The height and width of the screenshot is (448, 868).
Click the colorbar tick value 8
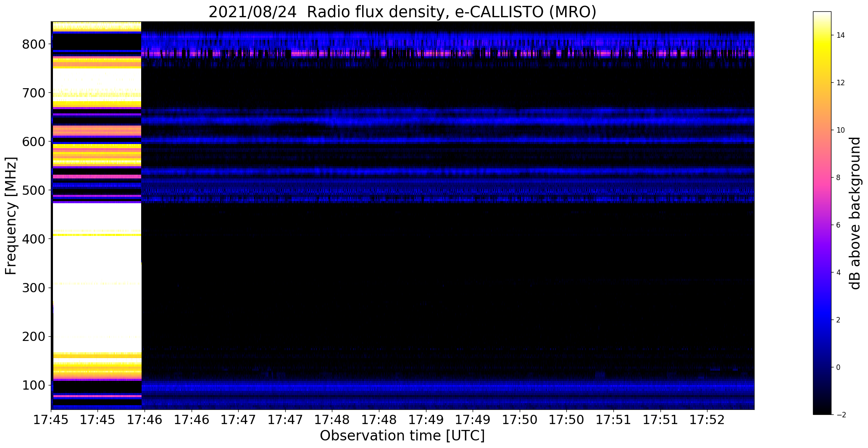click(x=838, y=178)
